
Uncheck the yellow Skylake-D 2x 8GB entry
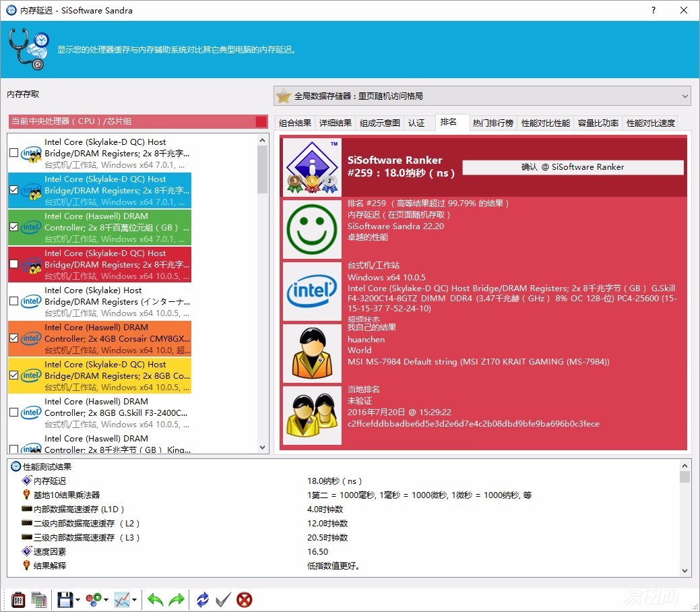14,375
